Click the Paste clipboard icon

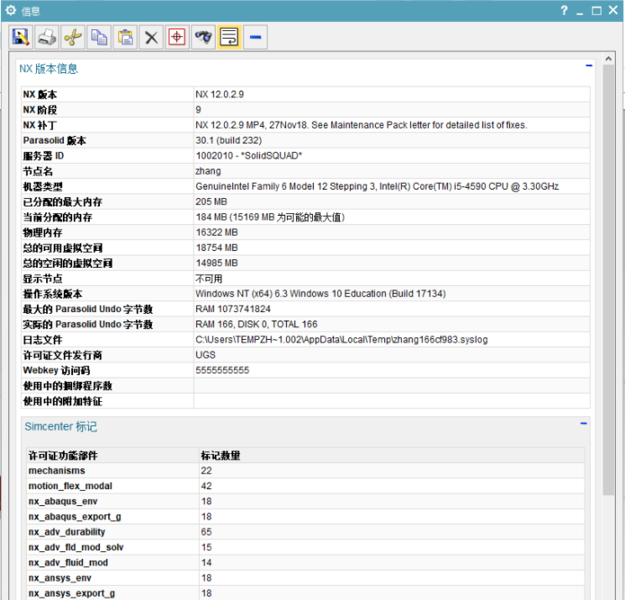(125, 37)
